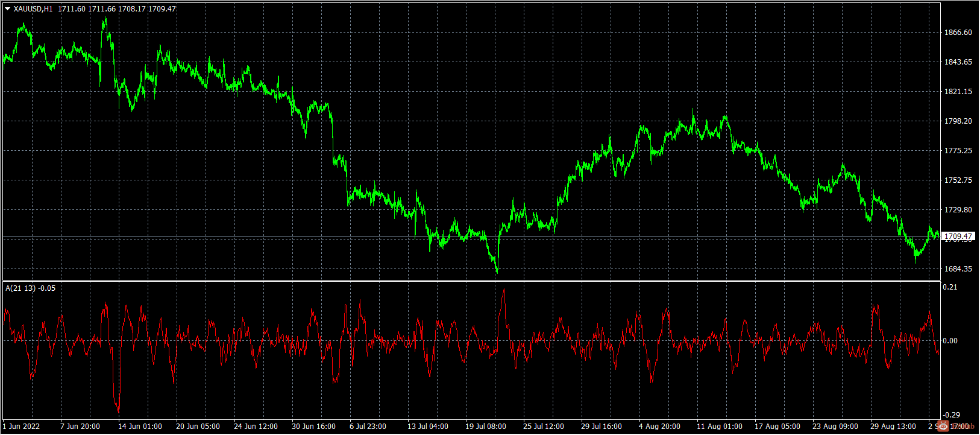Click the 14 Jun 01:00 time label
Viewport: 980px width, 435px height.
140,427
